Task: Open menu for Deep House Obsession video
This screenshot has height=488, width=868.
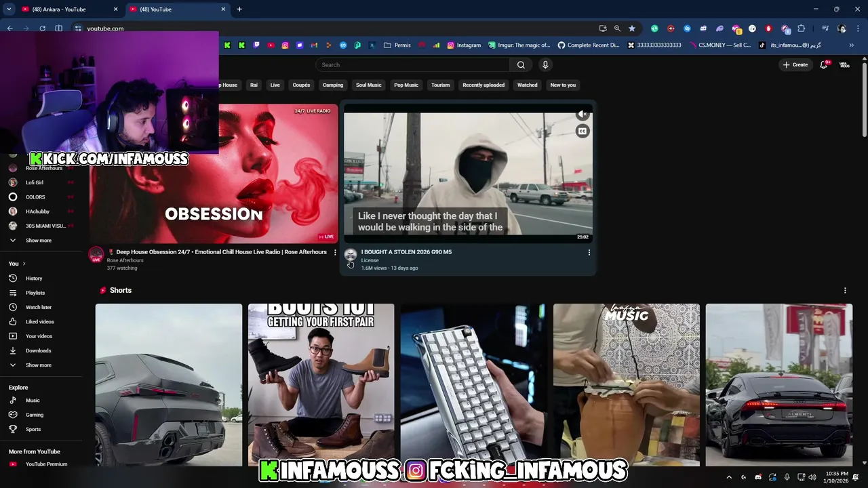Action: (334, 252)
